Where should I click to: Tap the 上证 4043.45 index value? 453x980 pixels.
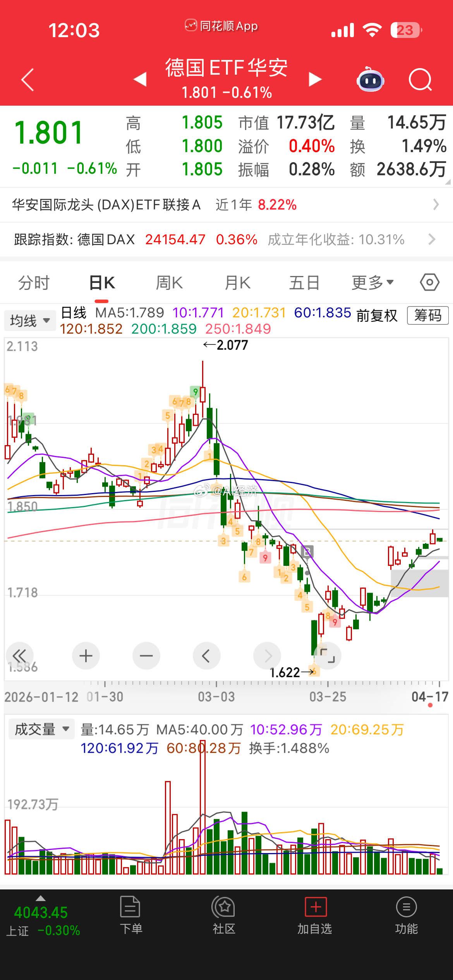click(41, 913)
